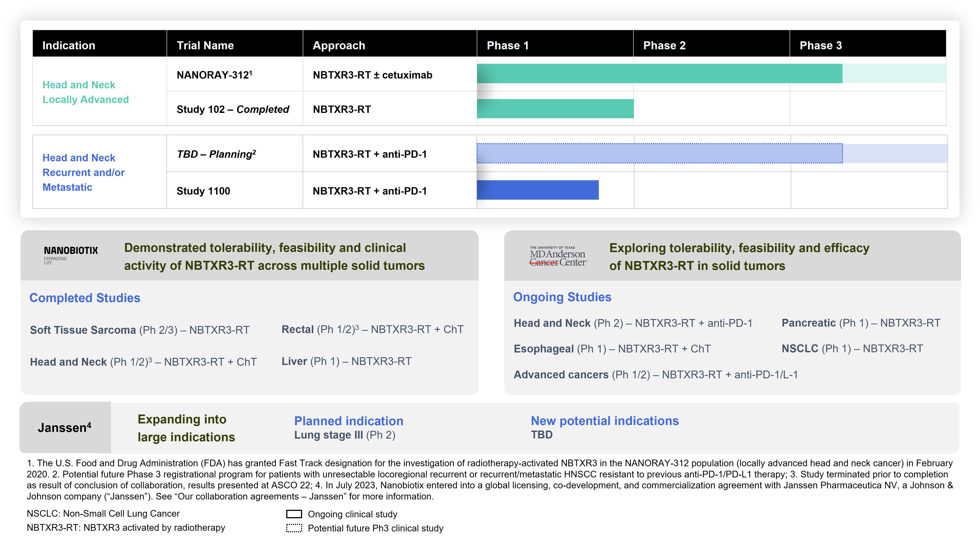The height and width of the screenshot is (539, 980).
Task: Click the Completed Studies heading
Action: coord(85,298)
